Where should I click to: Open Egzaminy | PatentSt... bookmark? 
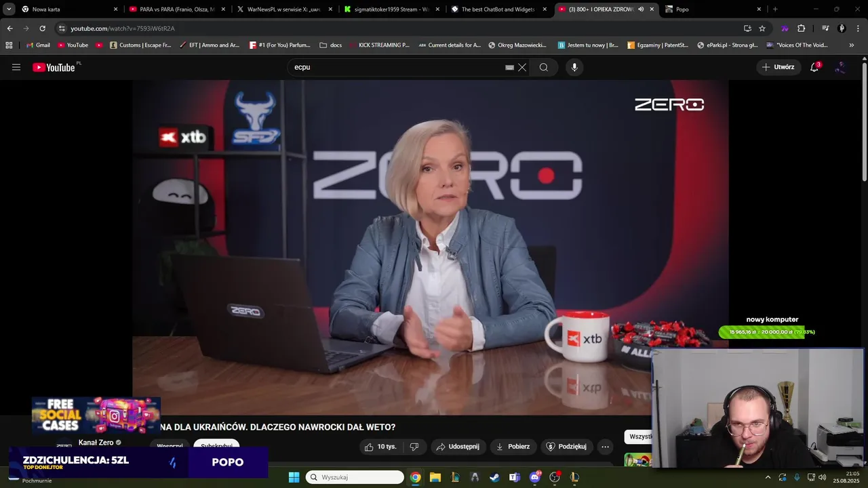point(658,45)
